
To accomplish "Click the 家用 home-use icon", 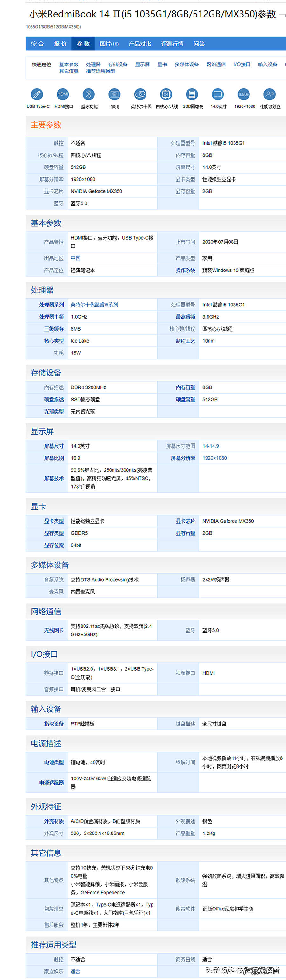I will coord(114,94).
